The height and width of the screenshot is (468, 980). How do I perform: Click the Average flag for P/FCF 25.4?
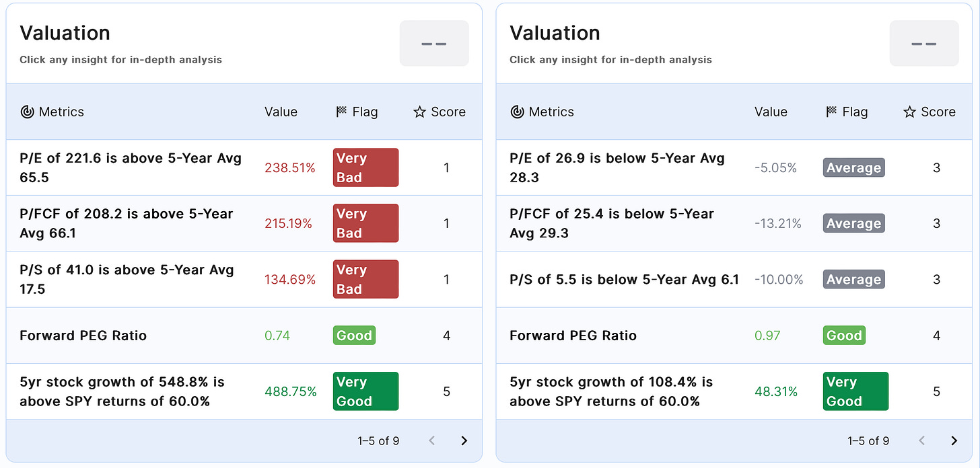click(x=853, y=224)
